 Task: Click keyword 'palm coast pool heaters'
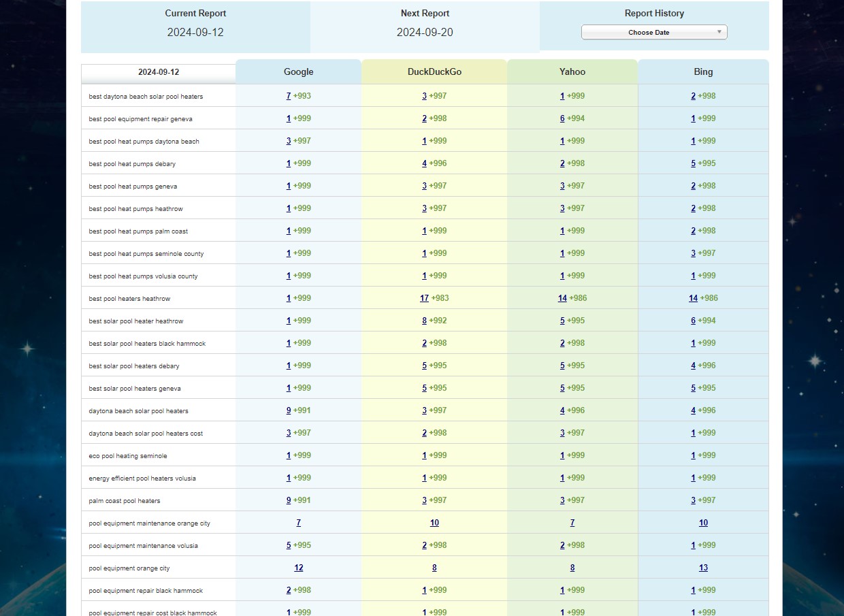coord(125,501)
